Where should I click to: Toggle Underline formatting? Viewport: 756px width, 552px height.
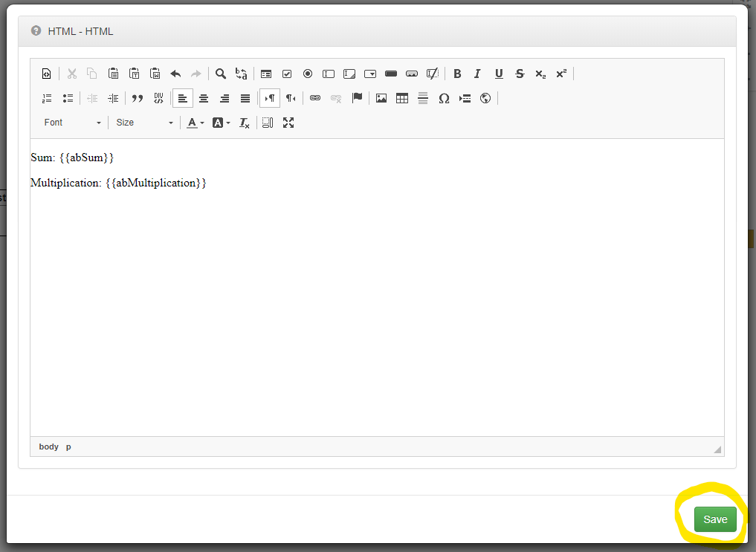pyautogui.click(x=499, y=74)
